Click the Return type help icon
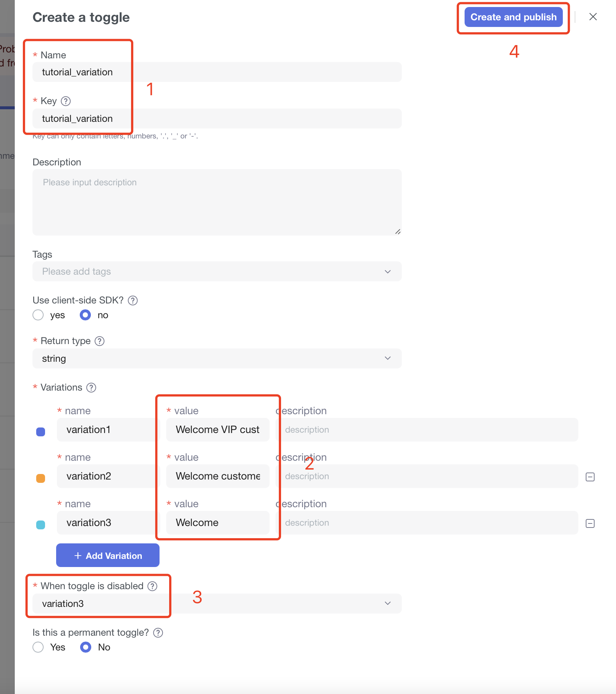The height and width of the screenshot is (694, 616). (x=99, y=341)
